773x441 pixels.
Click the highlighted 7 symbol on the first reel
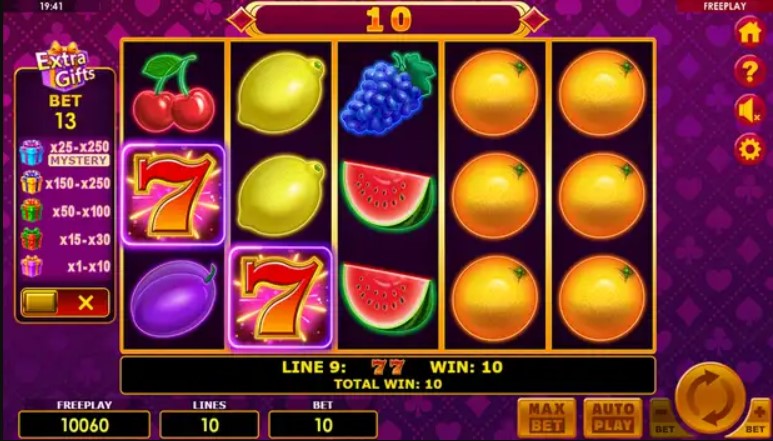tap(174, 195)
